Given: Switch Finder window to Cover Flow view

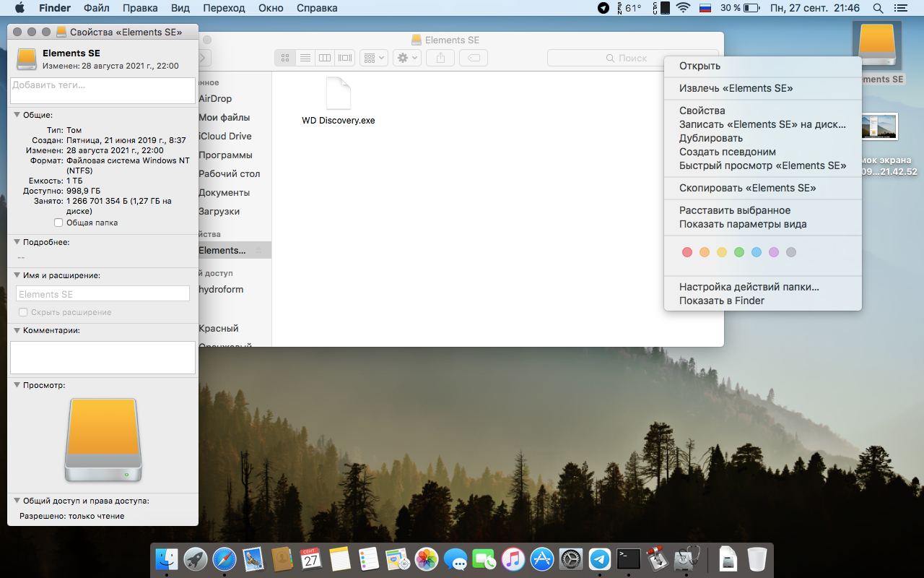Looking at the screenshot, I should tap(345, 58).
